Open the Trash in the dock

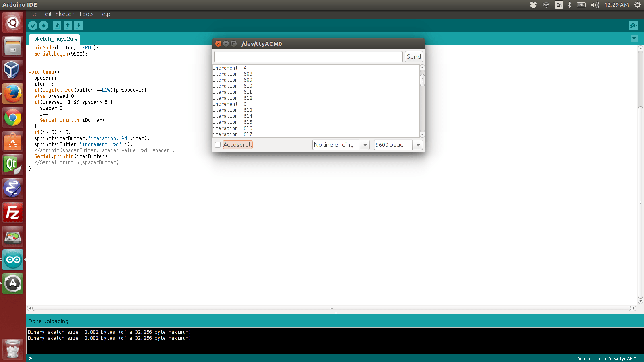tap(13, 348)
